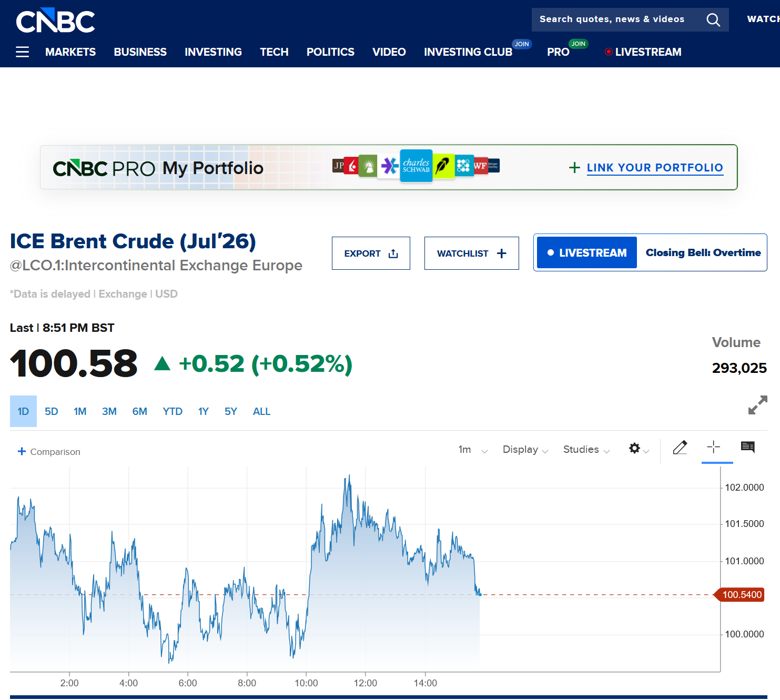
Task: Click the CNBC logo
Action: point(56,21)
